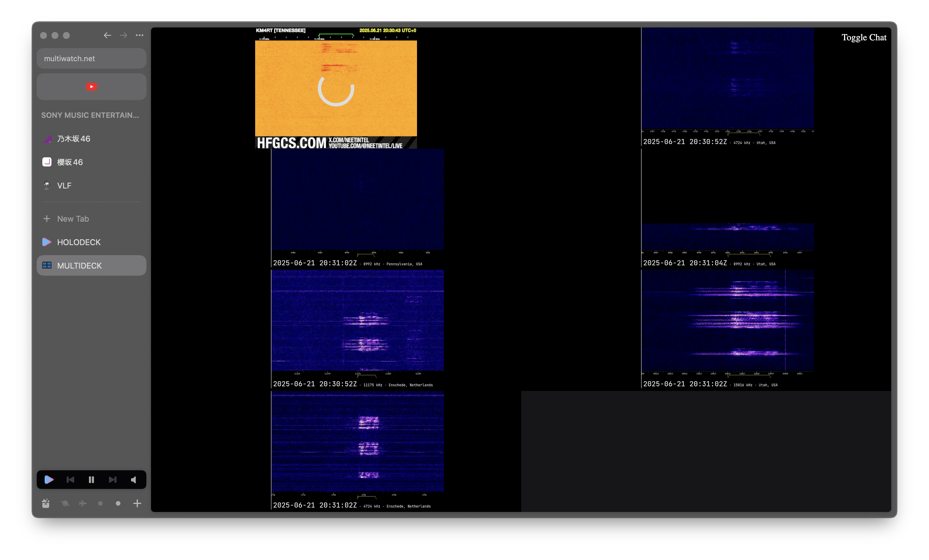This screenshot has width=929, height=560.
Task: Click the 20:30:52Z 4724 kHz Utah caption
Action: point(709,142)
